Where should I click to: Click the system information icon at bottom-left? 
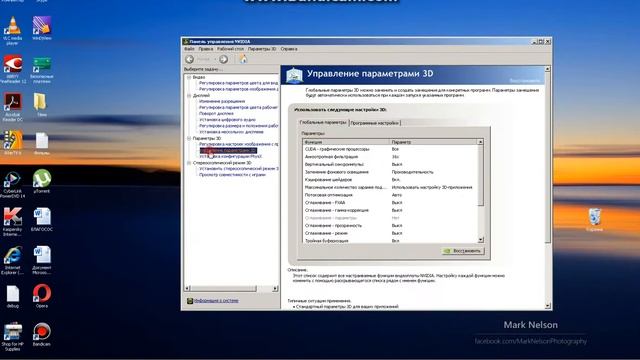(x=189, y=301)
